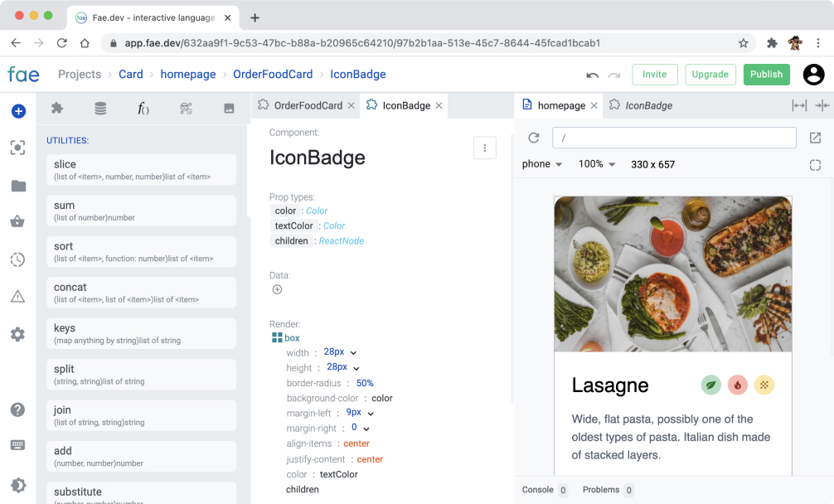
Task: Go to Projects breadcrumb
Action: [80, 75]
